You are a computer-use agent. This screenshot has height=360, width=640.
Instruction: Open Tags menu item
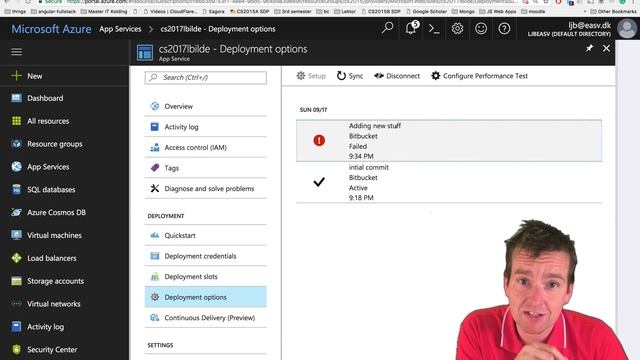[206, 168]
